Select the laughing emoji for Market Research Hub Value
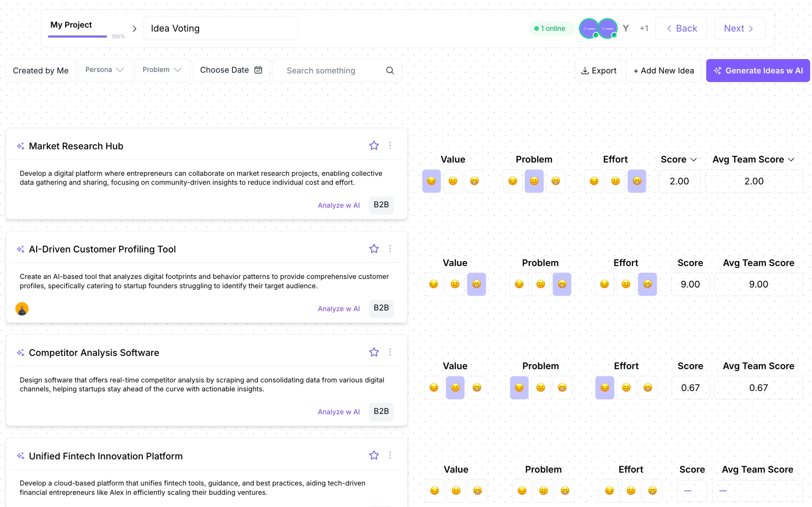Viewport: 812px width, 507px height. tap(474, 181)
